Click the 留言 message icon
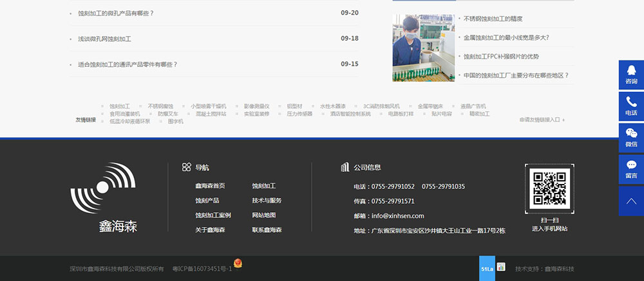The image size is (644, 281). pyautogui.click(x=631, y=169)
